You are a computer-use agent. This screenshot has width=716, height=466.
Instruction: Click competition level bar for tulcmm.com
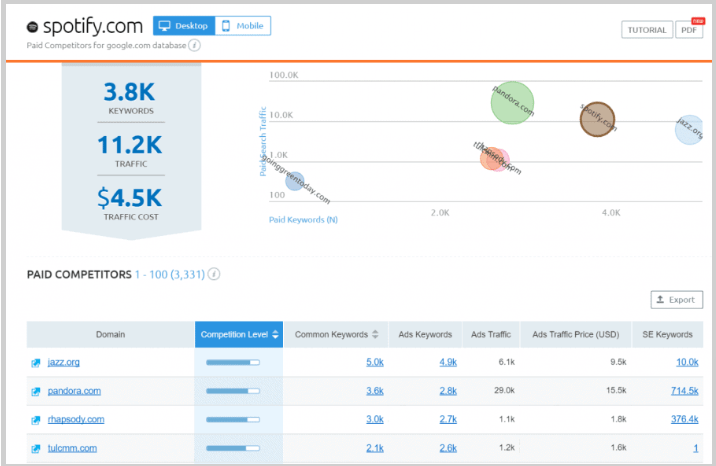(x=233, y=448)
